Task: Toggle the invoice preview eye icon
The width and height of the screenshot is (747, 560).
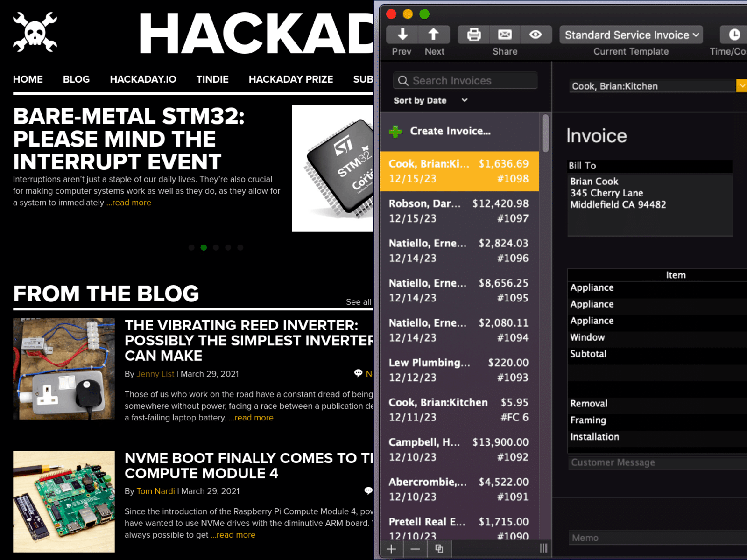Action: coord(535,34)
